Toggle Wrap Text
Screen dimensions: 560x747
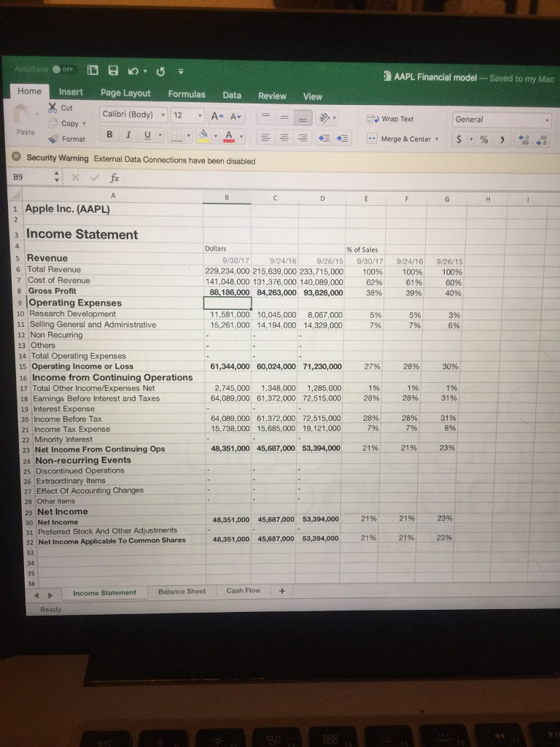[x=390, y=119]
